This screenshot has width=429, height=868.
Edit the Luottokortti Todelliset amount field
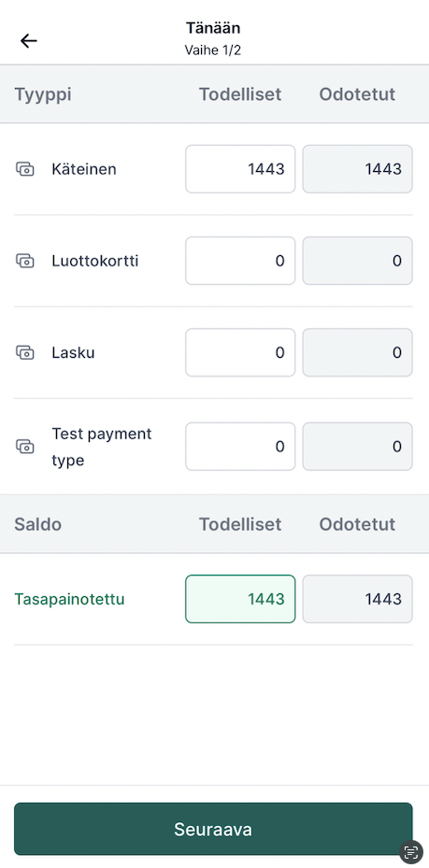pos(240,261)
